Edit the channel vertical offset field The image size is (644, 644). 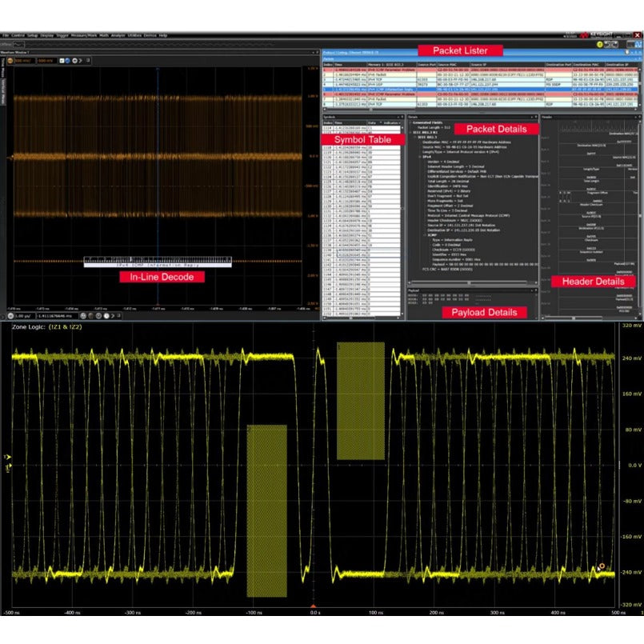47,61
